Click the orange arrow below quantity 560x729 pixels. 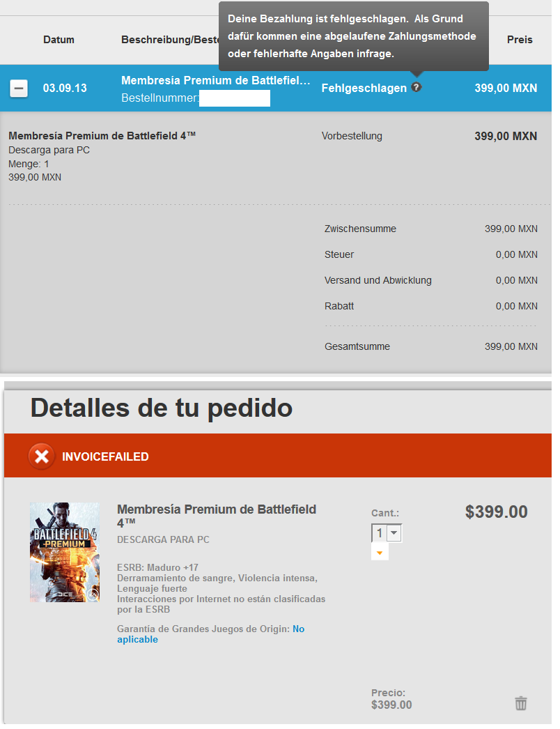click(380, 553)
